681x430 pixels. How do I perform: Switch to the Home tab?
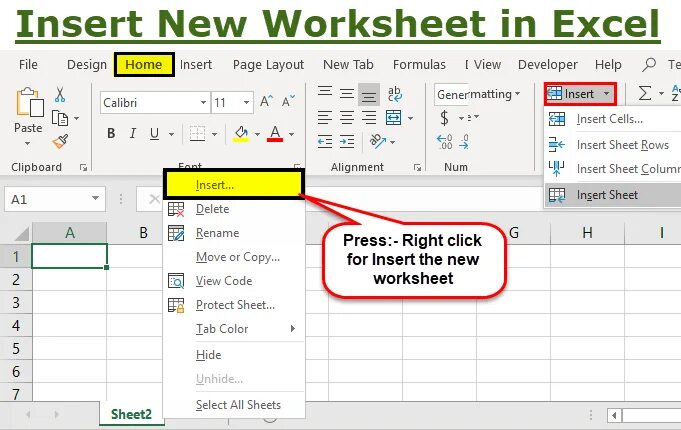point(144,64)
